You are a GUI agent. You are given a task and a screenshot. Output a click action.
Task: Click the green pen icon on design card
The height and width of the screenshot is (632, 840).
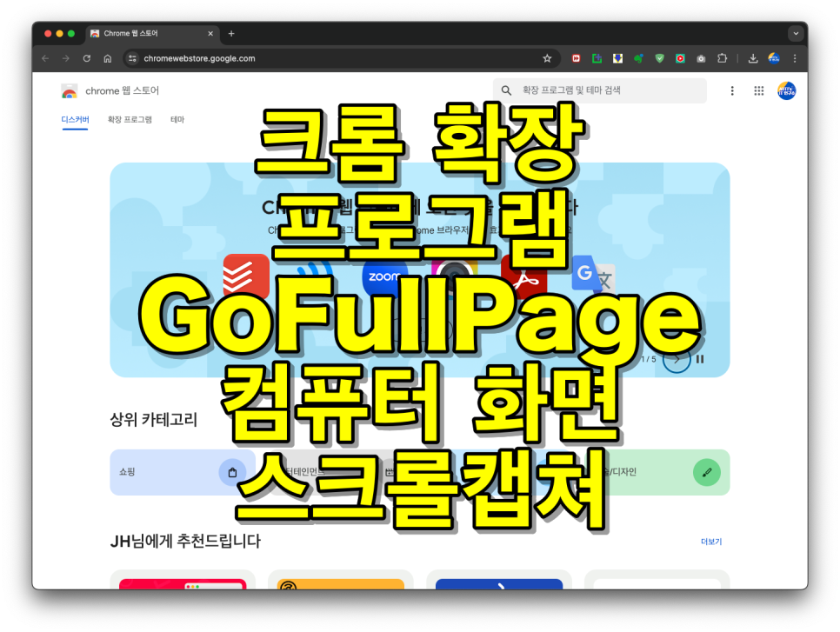click(x=707, y=472)
